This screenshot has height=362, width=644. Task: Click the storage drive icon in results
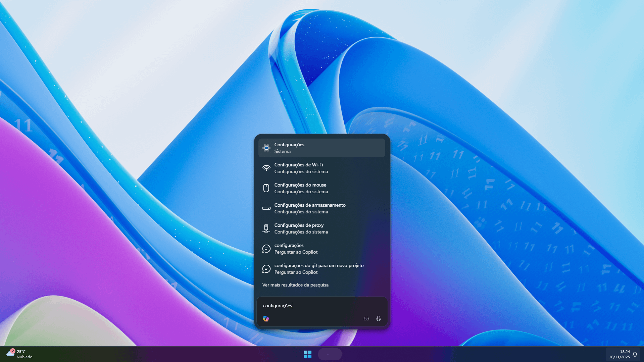(x=266, y=208)
